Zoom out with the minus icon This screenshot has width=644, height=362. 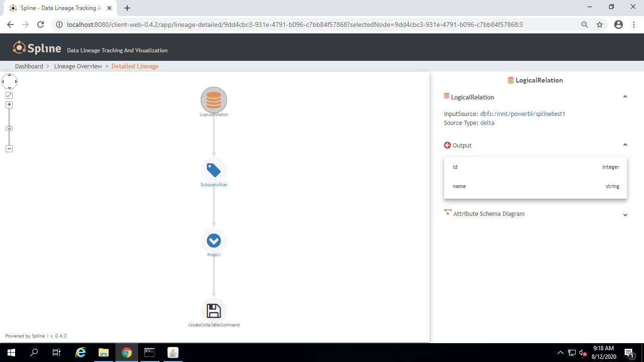click(9, 148)
